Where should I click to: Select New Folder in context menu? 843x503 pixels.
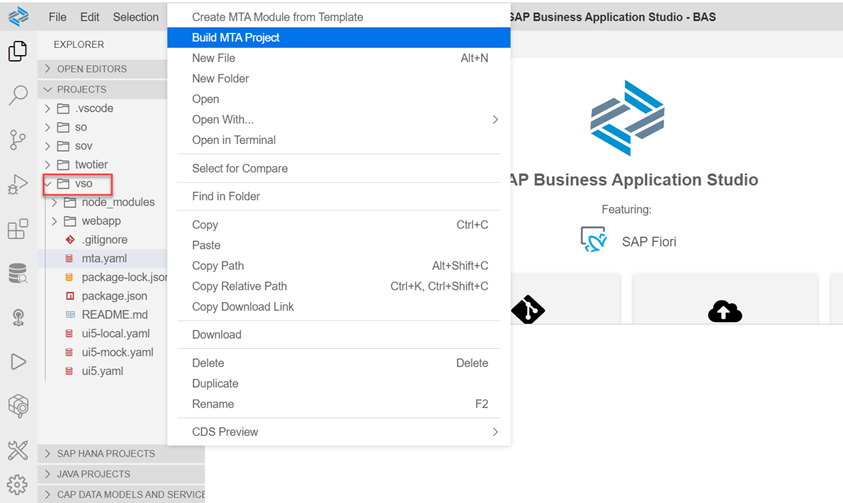339,78
